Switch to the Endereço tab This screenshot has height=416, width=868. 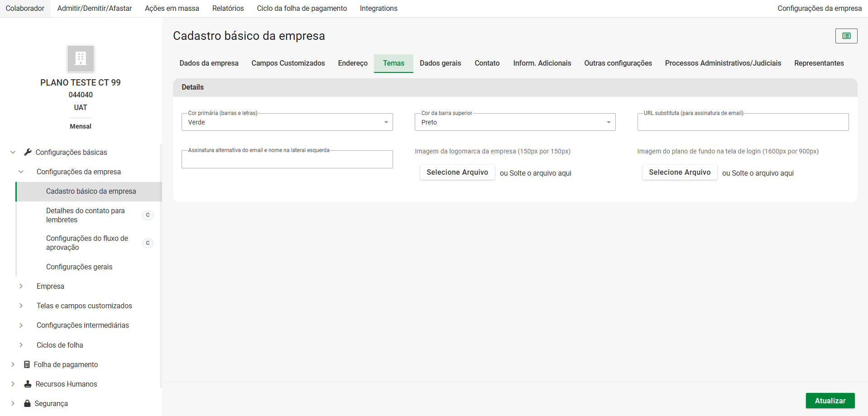pos(352,63)
